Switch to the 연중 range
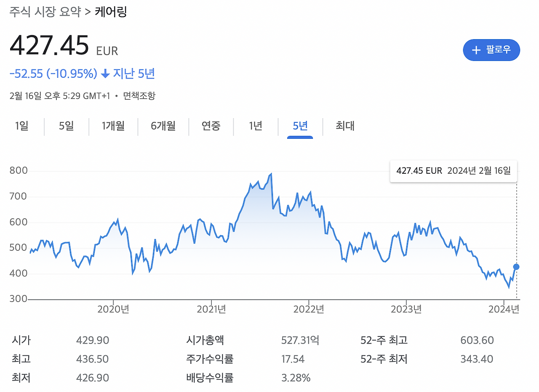The height and width of the screenshot is (392, 539). pos(211,126)
